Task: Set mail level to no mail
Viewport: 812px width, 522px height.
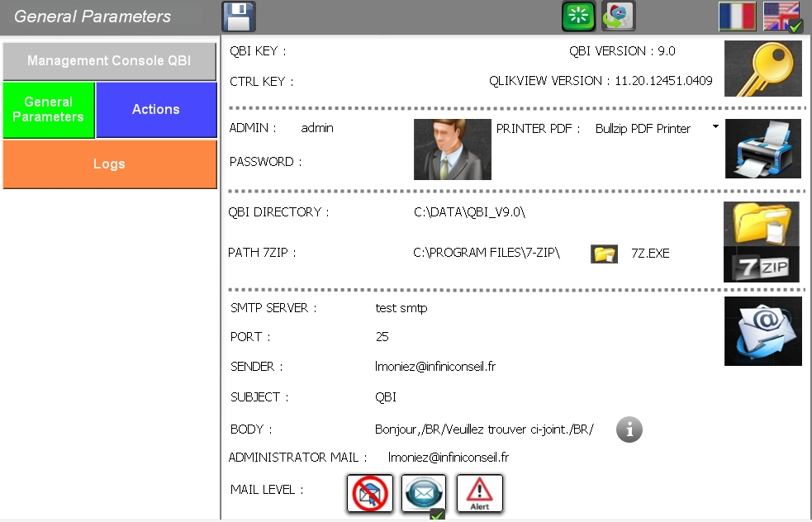Action: [x=370, y=493]
